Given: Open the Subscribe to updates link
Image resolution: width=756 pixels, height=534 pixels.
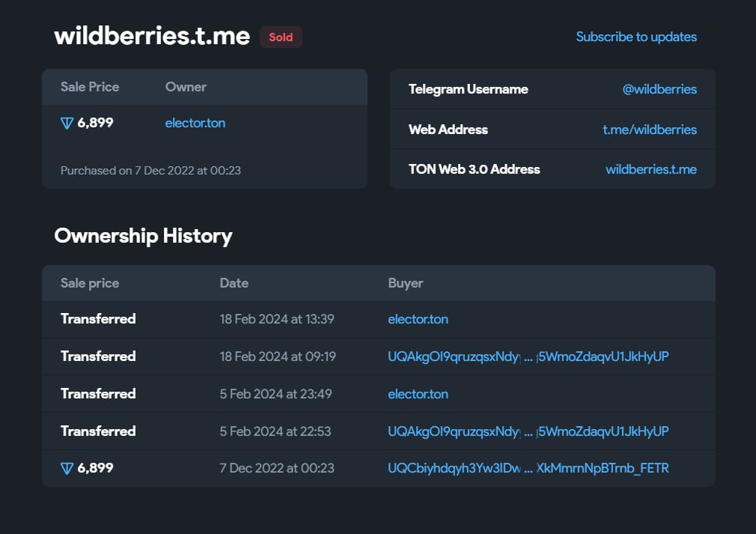Looking at the screenshot, I should 636,37.
